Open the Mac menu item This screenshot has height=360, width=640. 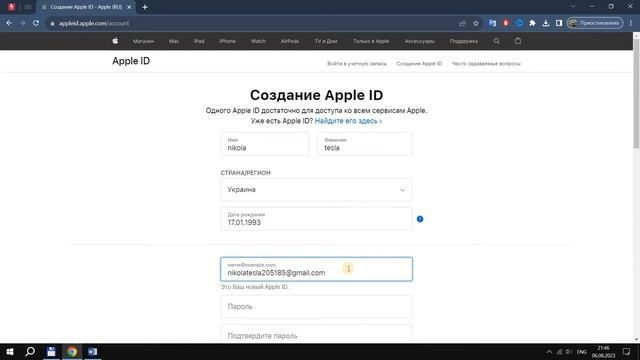(174, 41)
